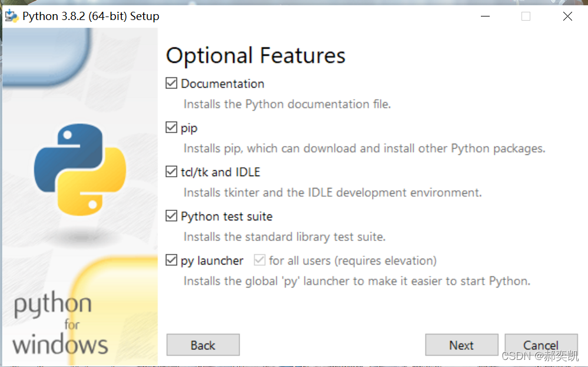This screenshot has width=588, height=367.
Task: Minimize the Python Setup window
Action: coord(485,16)
